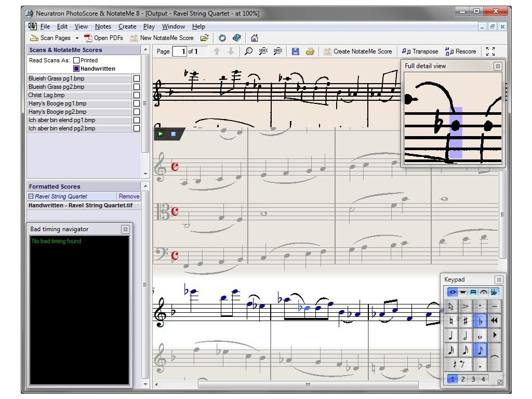532x399 pixels.
Task: Click up arrow of Scans list scrollbar
Action: [145, 50]
